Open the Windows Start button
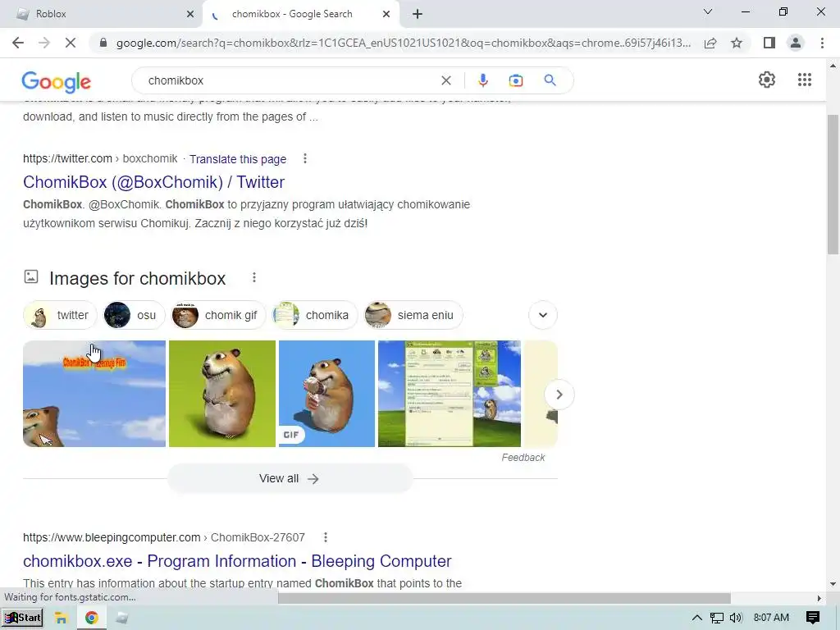 pos(22,618)
